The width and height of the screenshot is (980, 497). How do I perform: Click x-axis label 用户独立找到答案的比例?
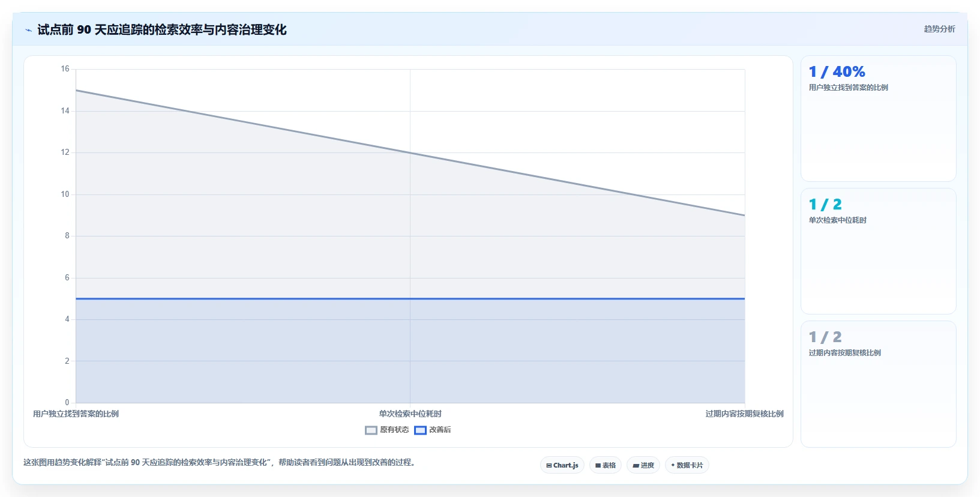[76, 414]
